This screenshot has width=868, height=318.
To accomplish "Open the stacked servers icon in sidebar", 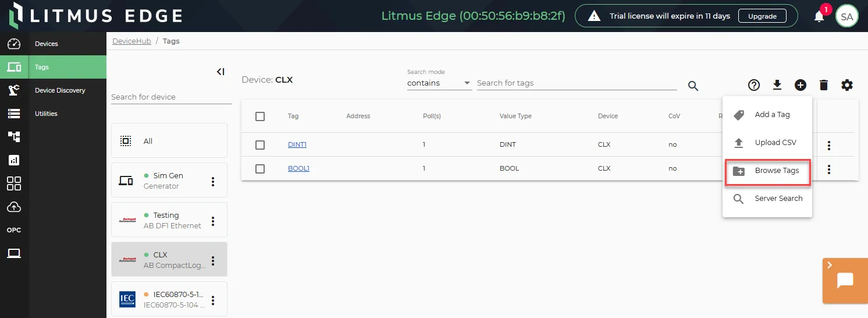I will click(x=14, y=114).
